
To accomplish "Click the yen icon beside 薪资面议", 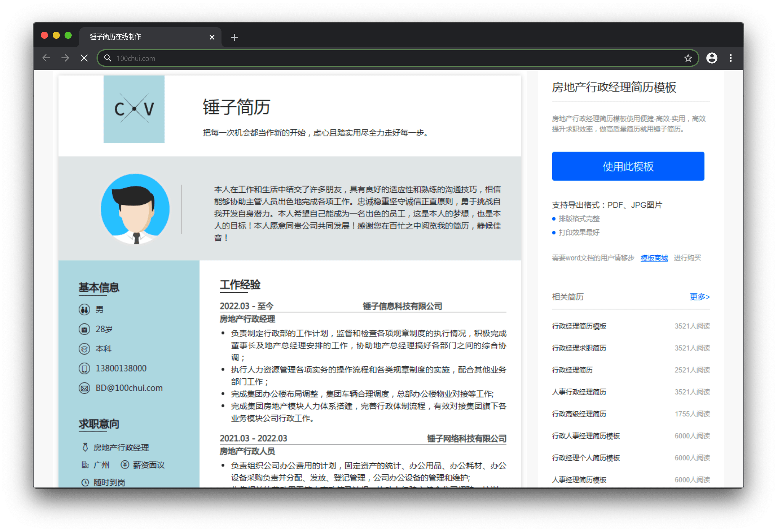I will (x=125, y=465).
